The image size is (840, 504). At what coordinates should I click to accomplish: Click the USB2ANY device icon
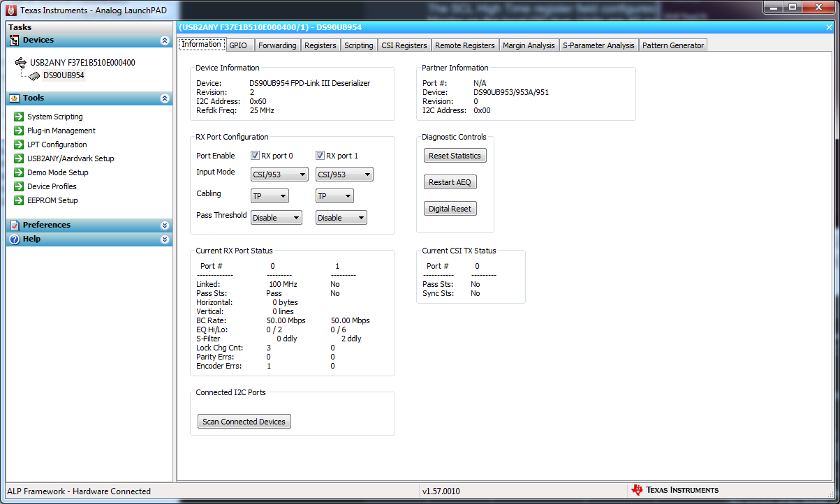click(20, 62)
